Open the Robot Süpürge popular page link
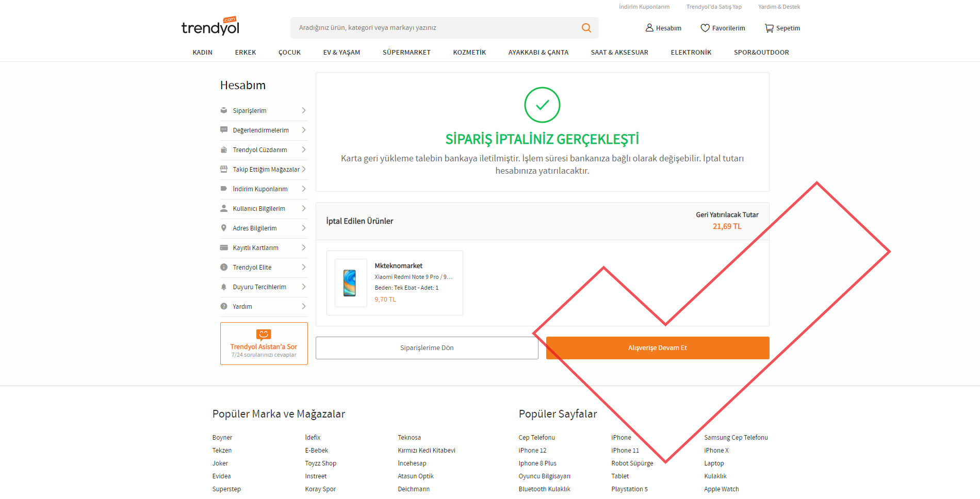 coord(632,463)
